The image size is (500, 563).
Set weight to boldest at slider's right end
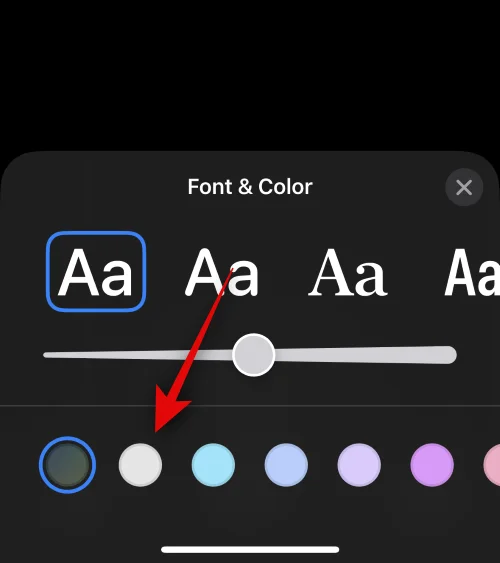[x=449, y=355]
